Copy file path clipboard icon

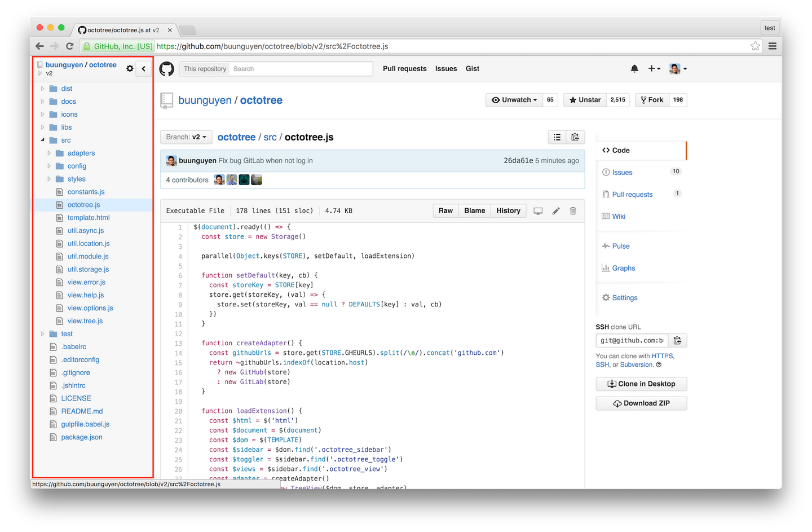click(575, 137)
